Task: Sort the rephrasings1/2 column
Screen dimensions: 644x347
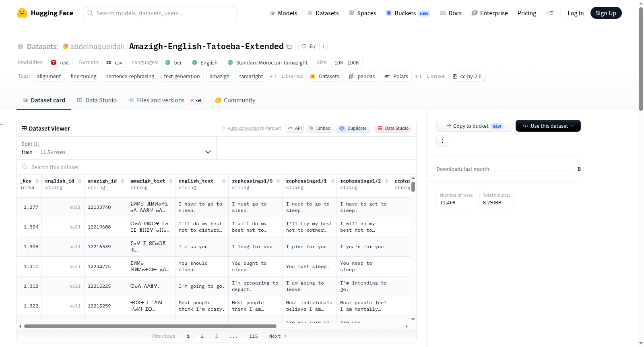Action: (386, 181)
